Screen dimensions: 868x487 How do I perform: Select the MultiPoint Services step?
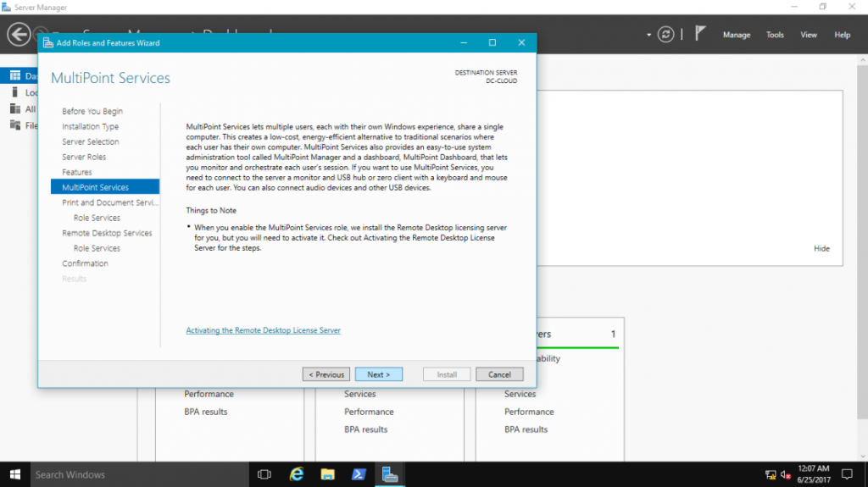tap(105, 187)
